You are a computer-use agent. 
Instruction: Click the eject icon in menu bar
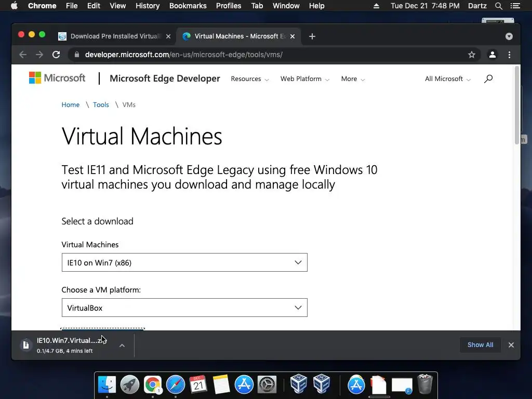tap(376, 6)
